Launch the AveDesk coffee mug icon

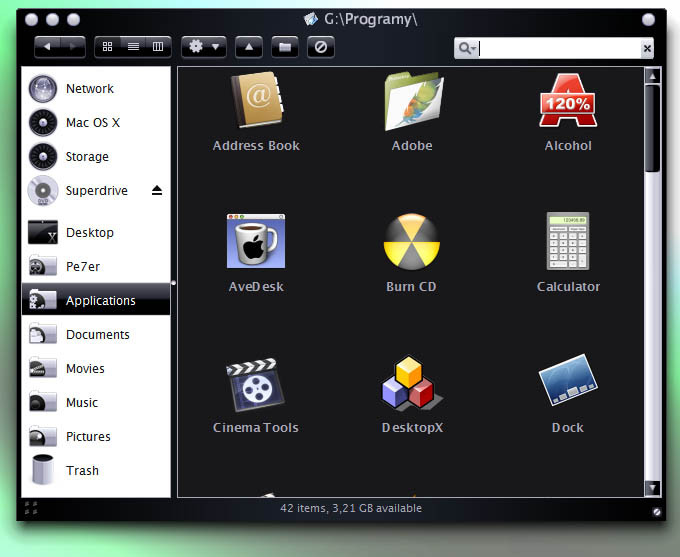coord(256,241)
